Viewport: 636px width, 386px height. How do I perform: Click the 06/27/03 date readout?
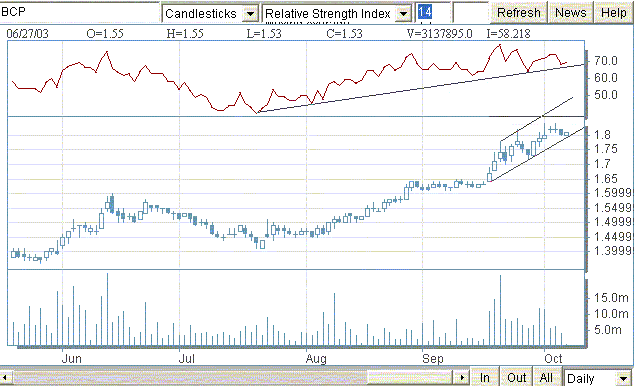click(27, 34)
